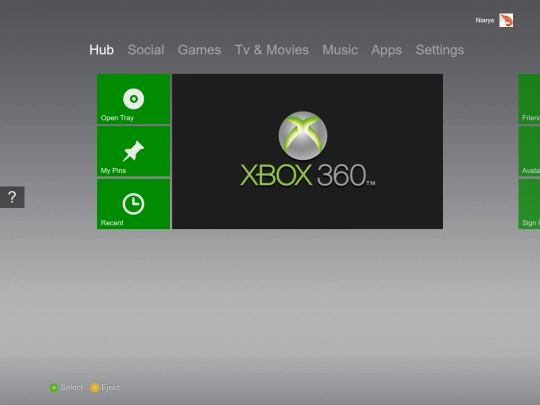Click the Niarys gamertag name
The image size is (540, 405).
(x=485, y=20)
